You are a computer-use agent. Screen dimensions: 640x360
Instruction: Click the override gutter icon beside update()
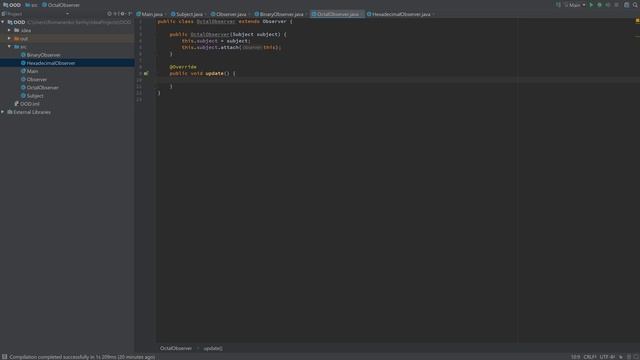point(146,73)
